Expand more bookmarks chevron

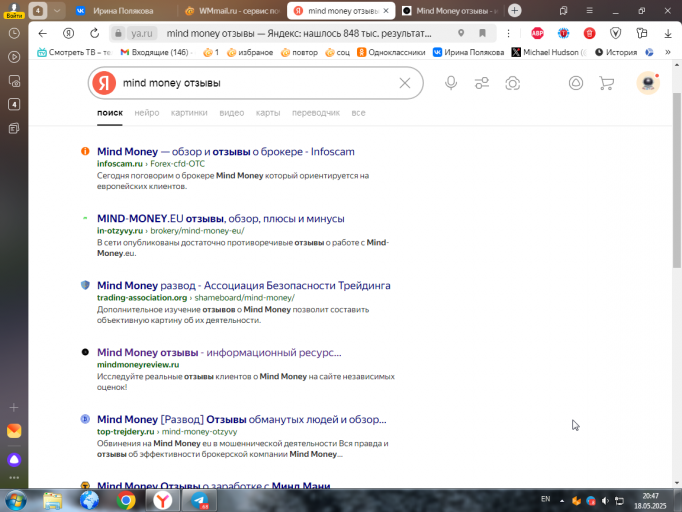coord(668,52)
